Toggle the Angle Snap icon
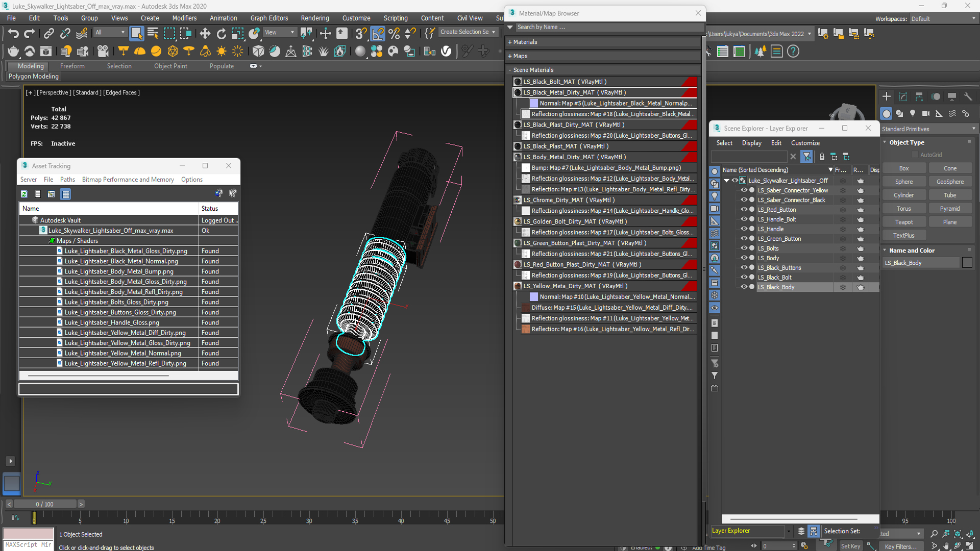The image size is (980, 551). click(378, 34)
